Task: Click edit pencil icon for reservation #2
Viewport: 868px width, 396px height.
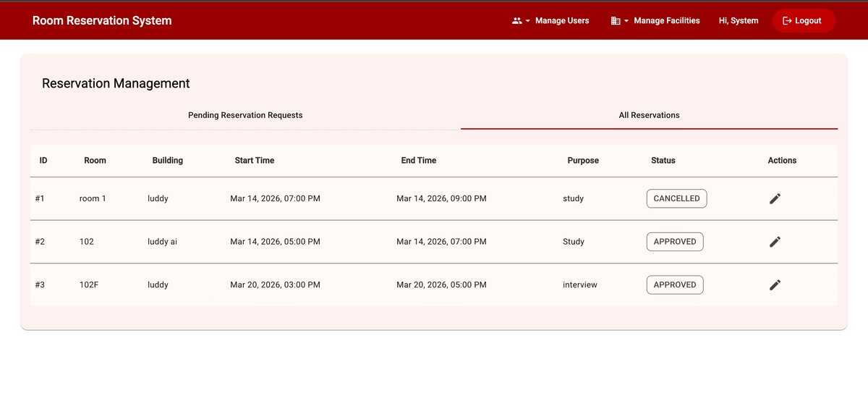Action: 775,242
